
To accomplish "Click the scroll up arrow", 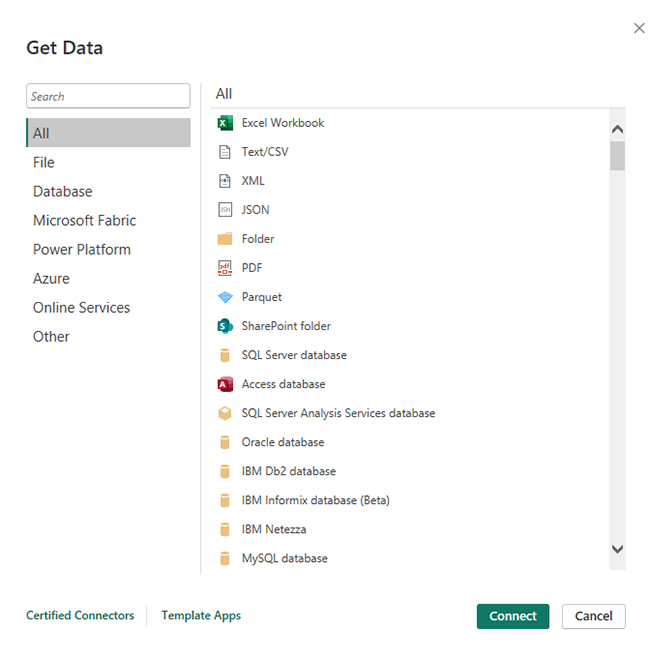I will click(x=617, y=129).
